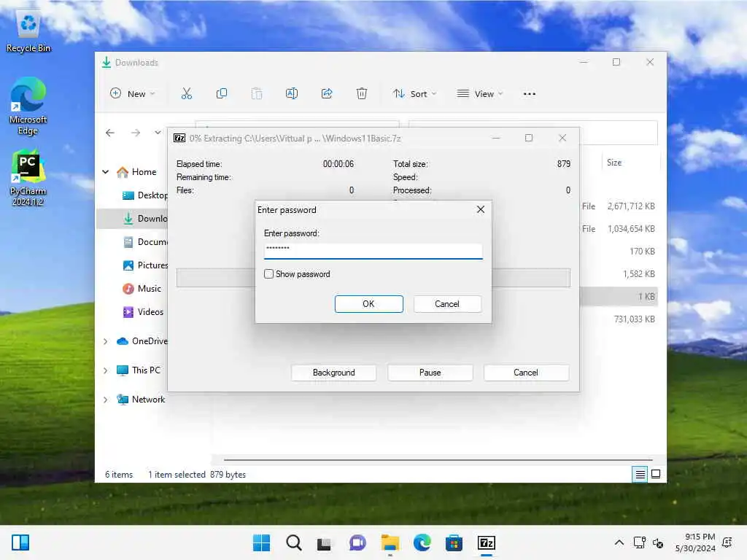This screenshot has height=560, width=747.
Task: Select Home in navigation pane
Action: 136,172
